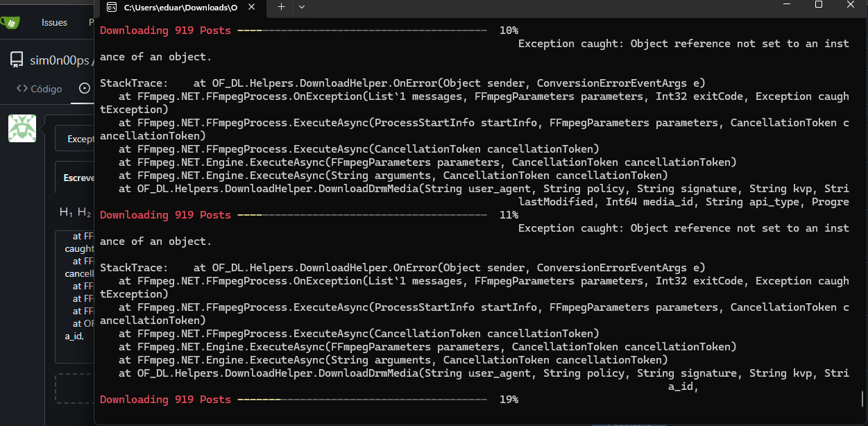Apply H1 heading formatting

(66, 212)
